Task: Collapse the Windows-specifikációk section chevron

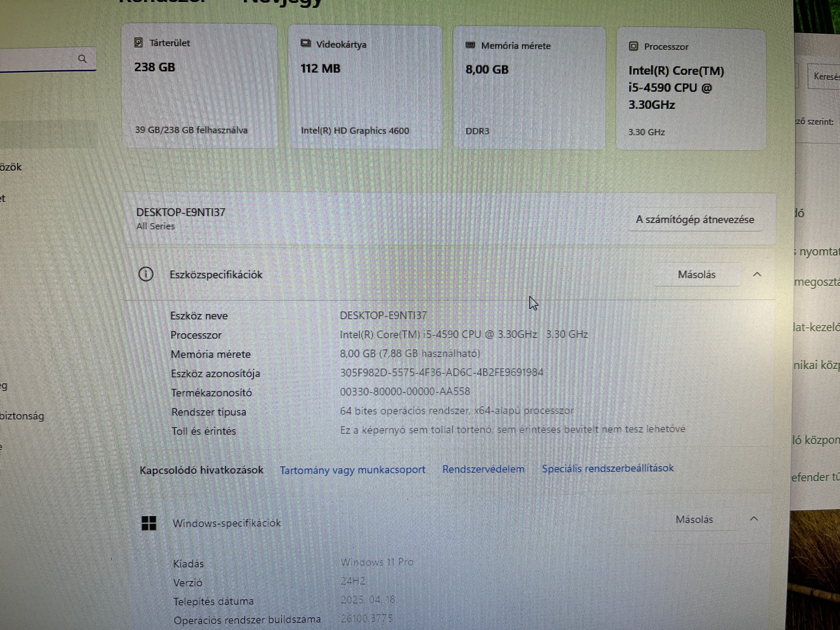Action: pyautogui.click(x=754, y=519)
